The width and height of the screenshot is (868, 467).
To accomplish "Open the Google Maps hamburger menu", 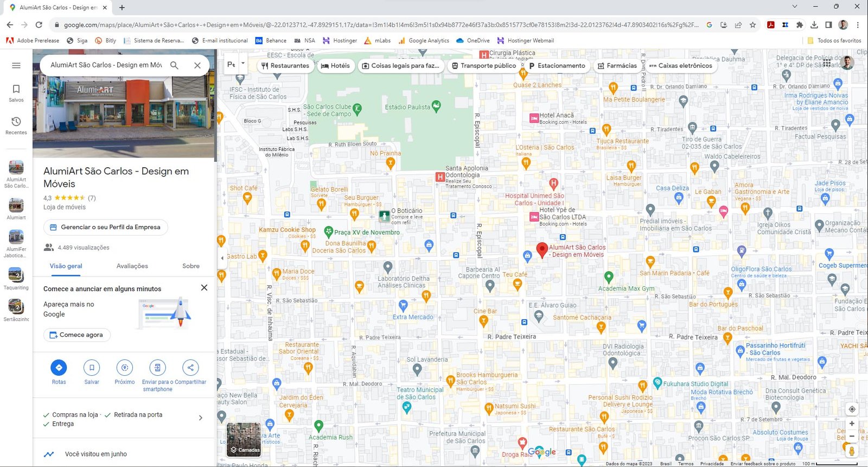I will (16, 65).
